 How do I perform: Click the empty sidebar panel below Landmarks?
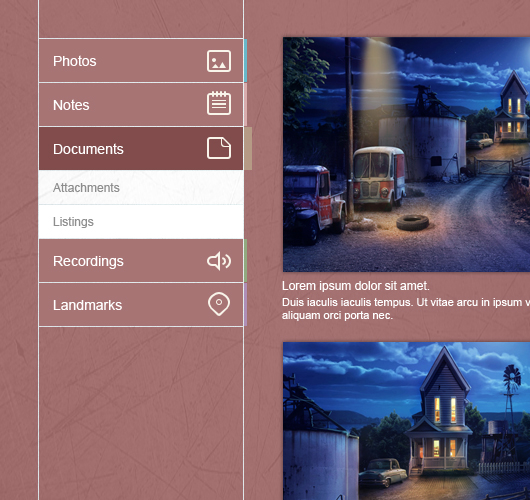pyautogui.click(x=141, y=413)
